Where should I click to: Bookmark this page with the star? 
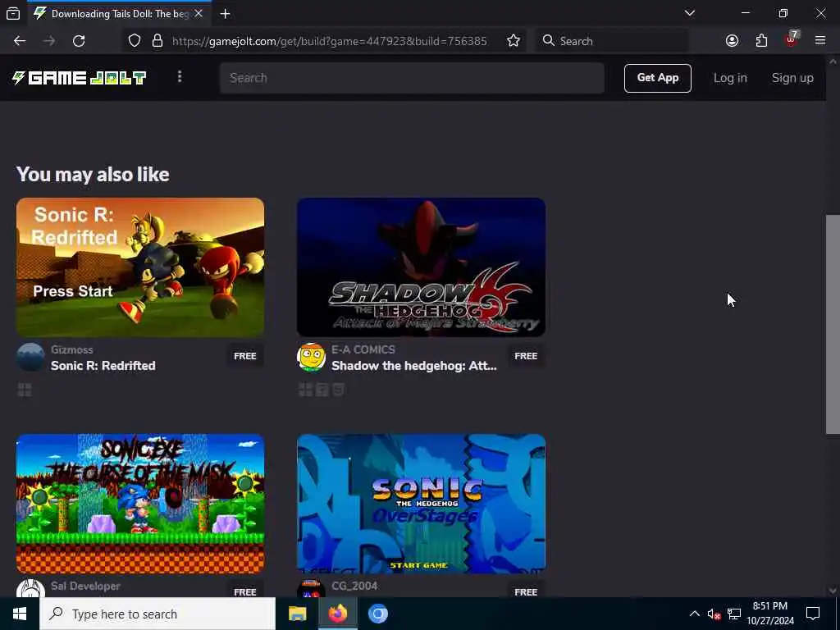click(514, 41)
